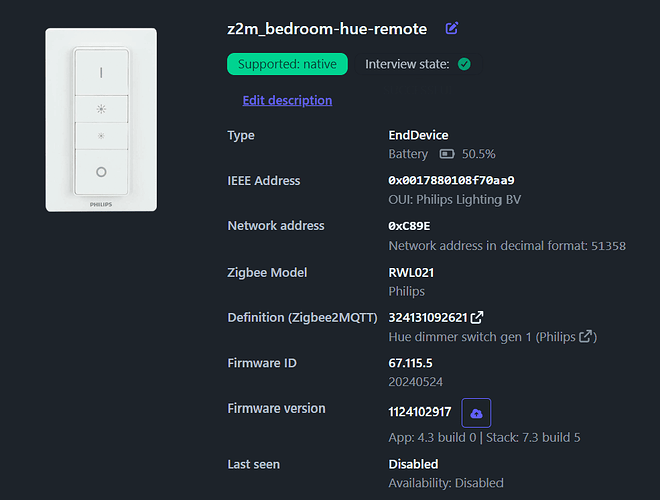The height and width of the screenshot is (500, 660).
Task: Click the Zigbee model value RWL021
Action: 411,272
